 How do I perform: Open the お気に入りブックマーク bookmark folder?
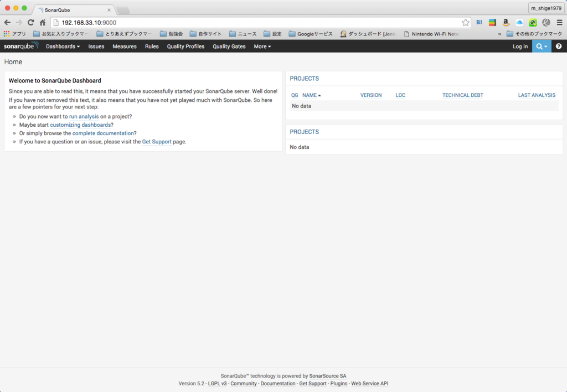click(60, 34)
